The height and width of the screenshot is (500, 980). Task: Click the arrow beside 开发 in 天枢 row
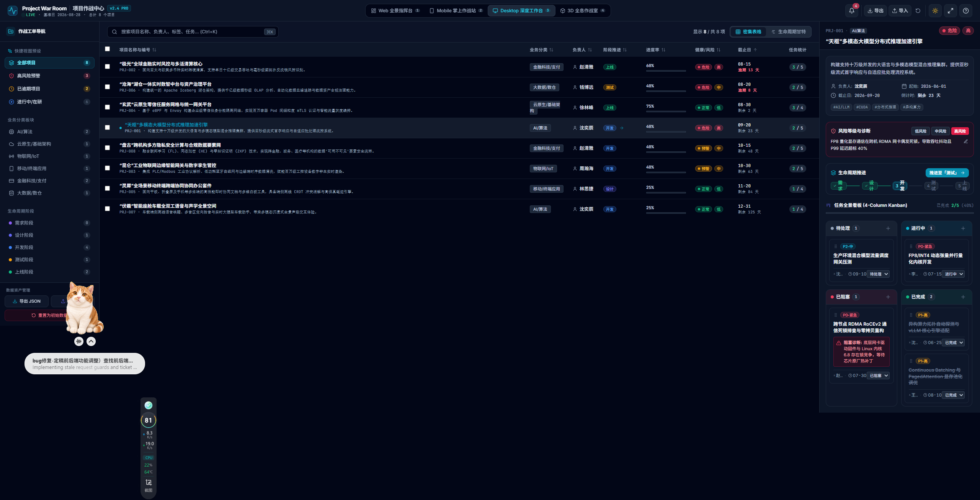[x=622, y=128]
